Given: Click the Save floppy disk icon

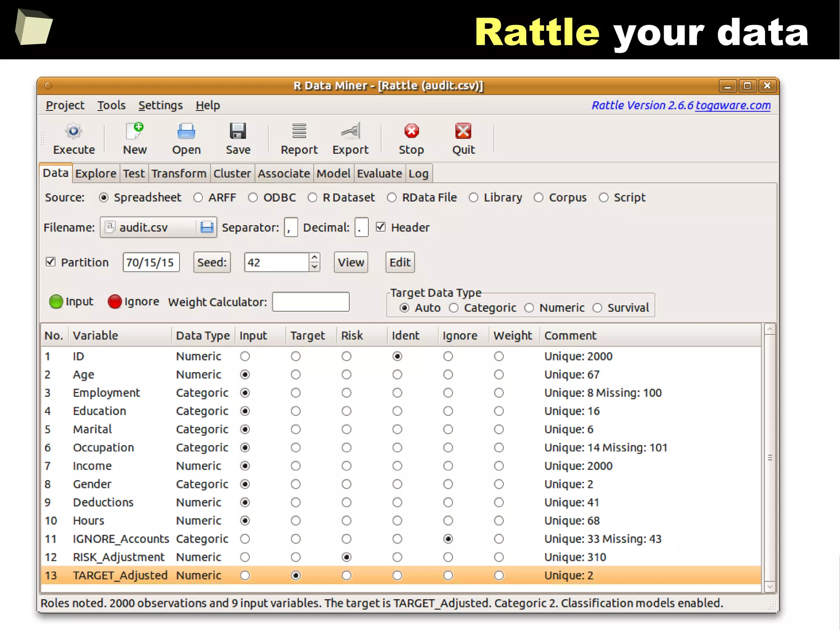Looking at the screenshot, I should click(x=238, y=131).
